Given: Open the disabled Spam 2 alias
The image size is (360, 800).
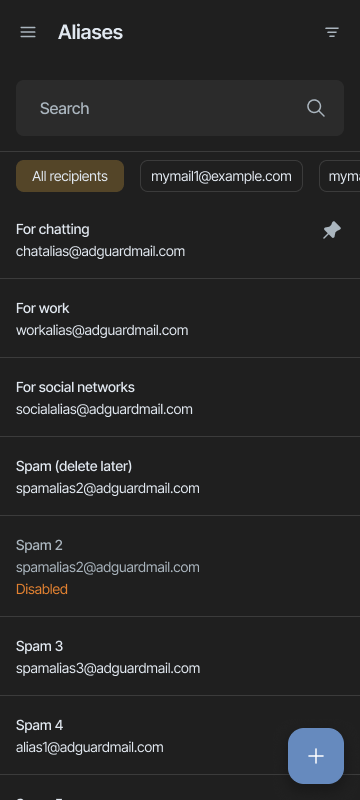Looking at the screenshot, I should tap(180, 566).
